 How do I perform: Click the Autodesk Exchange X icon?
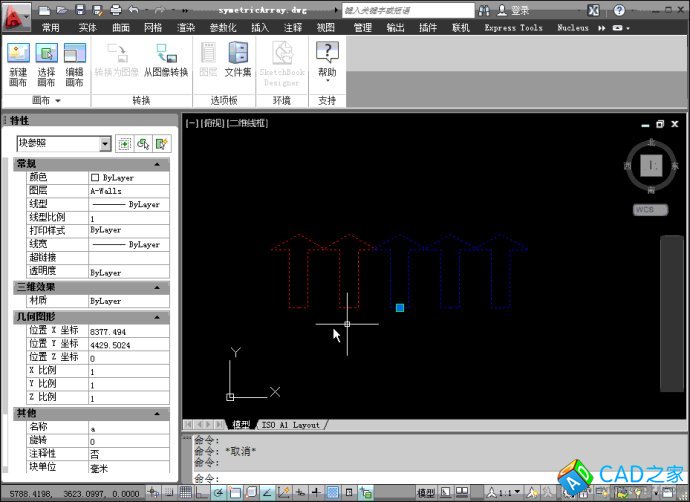(593, 10)
